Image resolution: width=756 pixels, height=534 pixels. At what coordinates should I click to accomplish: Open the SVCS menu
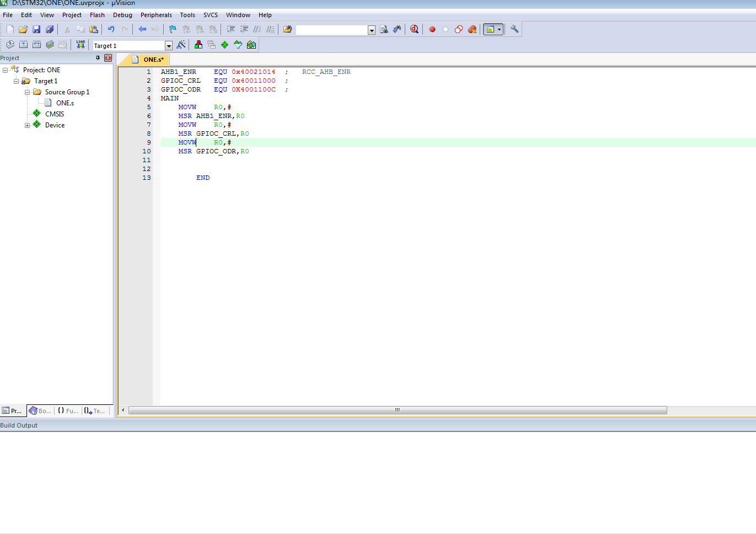coord(211,15)
